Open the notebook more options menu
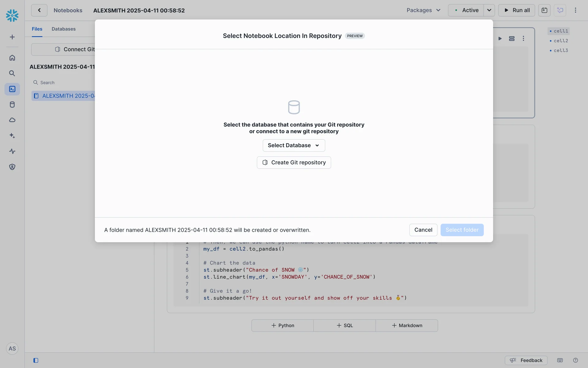This screenshot has width=588, height=368. tap(575, 10)
